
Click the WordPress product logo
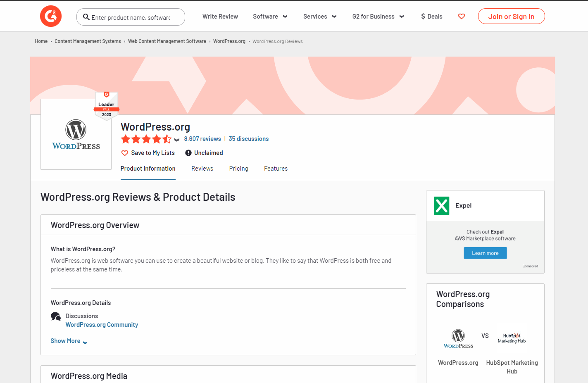pos(76,134)
